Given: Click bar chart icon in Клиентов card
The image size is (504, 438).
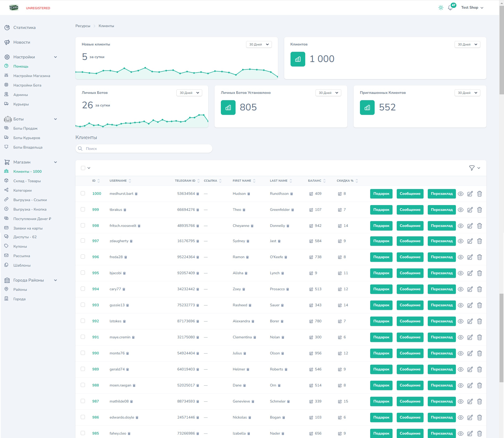Looking at the screenshot, I should [x=298, y=59].
